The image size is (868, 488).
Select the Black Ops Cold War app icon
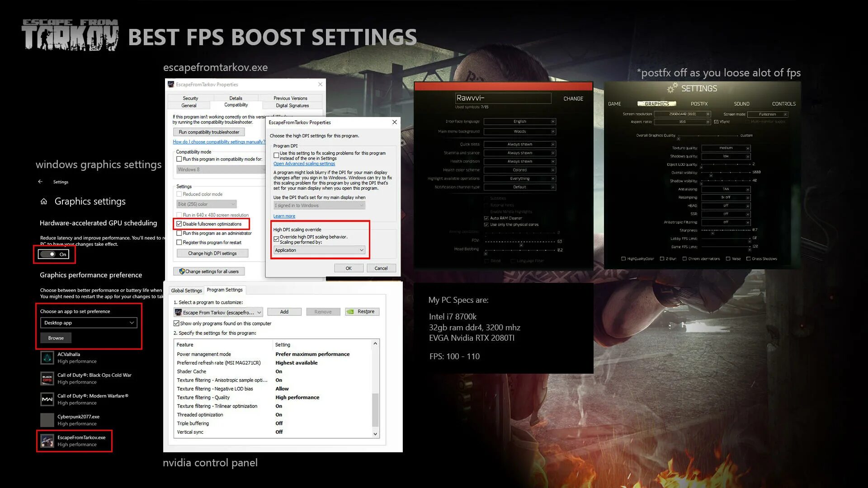click(x=47, y=379)
